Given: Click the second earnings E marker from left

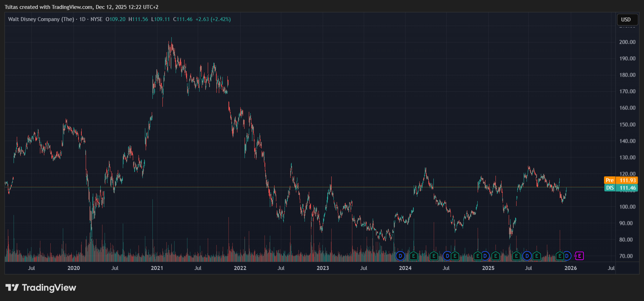Looking at the screenshot, I should click(434, 256).
